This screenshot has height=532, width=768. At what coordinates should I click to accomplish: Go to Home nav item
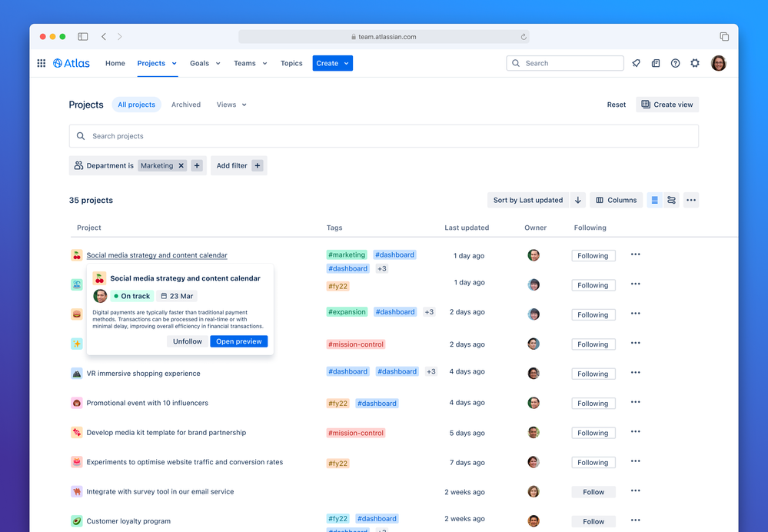pos(115,63)
